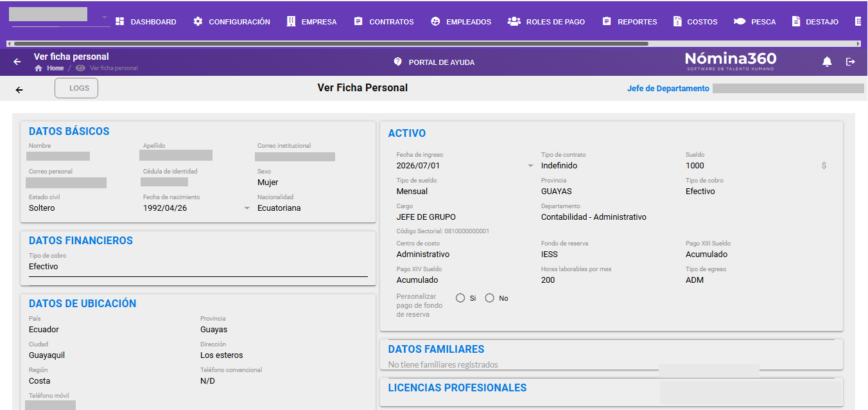
Task: Open the company selector dropdown arrow
Action: pos(105,17)
